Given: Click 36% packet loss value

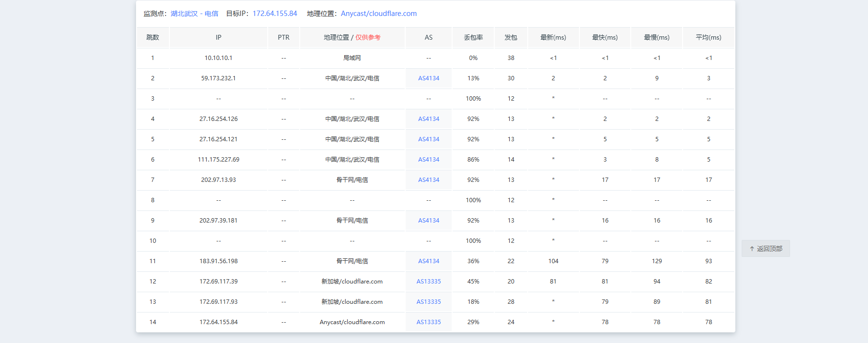Looking at the screenshot, I should (473, 261).
